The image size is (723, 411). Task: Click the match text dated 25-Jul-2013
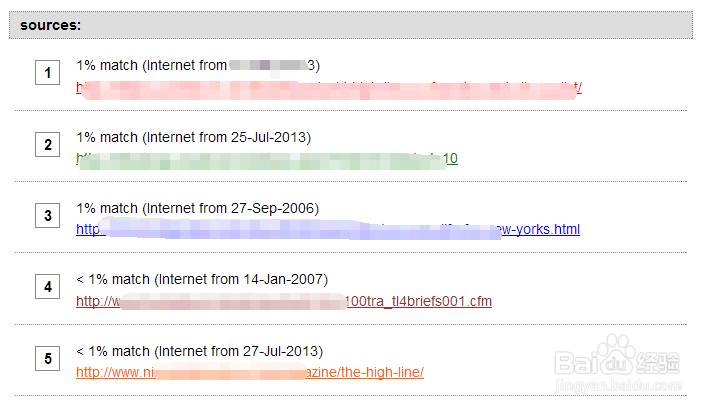(x=194, y=137)
